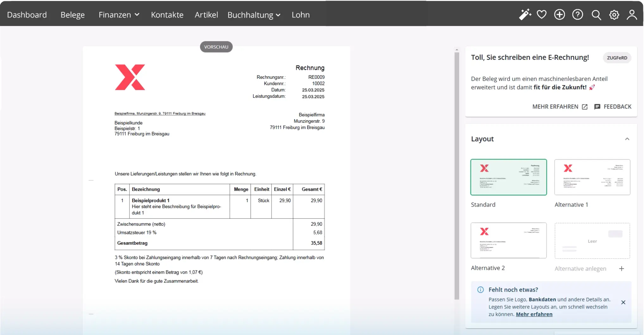Open help with the question mark icon
The image size is (644, 335).
[x=577, y=15]
